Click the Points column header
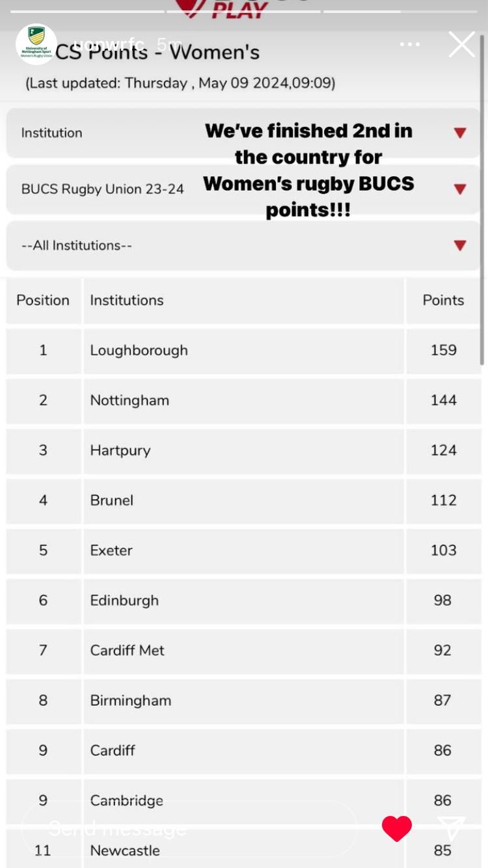488x868 pixels. click(443, 300)
